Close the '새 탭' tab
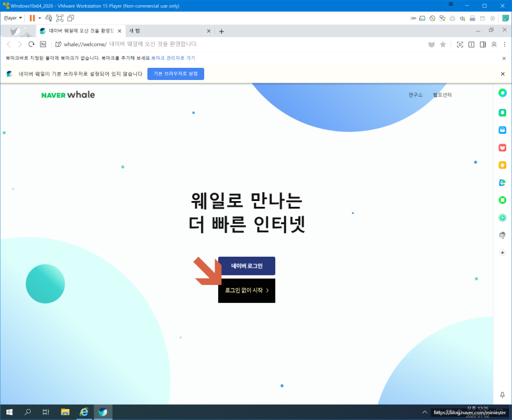The image size is (512, 420). click(x=209, y=31)
